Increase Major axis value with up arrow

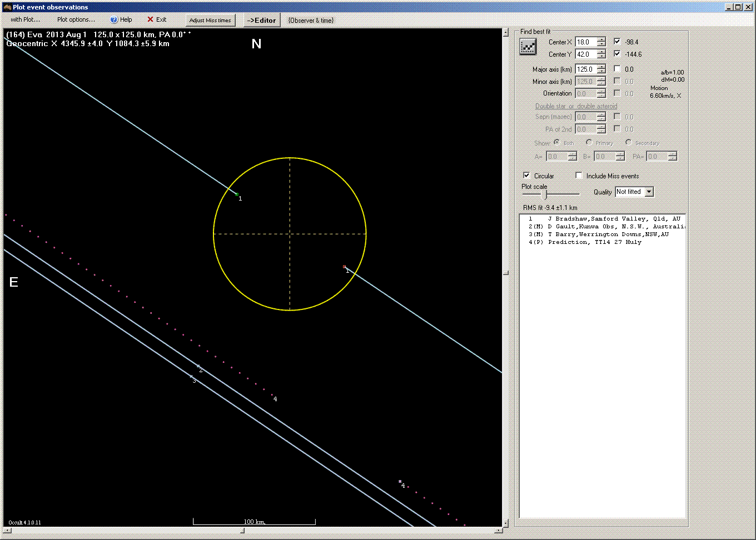coord(601,67)
